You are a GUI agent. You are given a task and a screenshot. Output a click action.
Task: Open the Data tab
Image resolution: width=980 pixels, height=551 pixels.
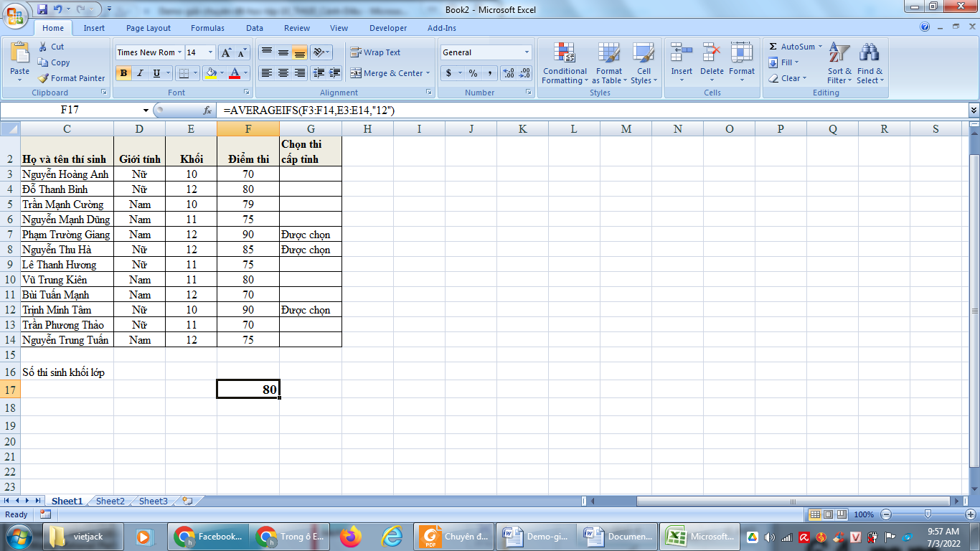coord(255,28)
